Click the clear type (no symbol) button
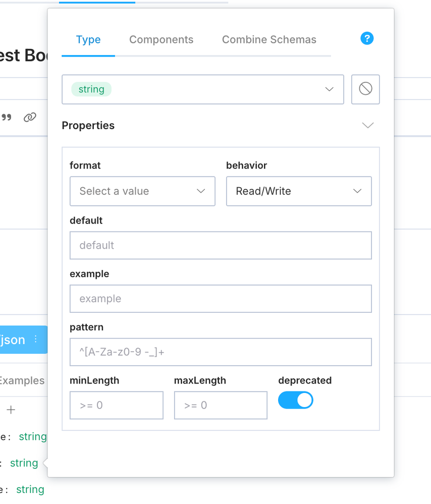 click(365, 89)
